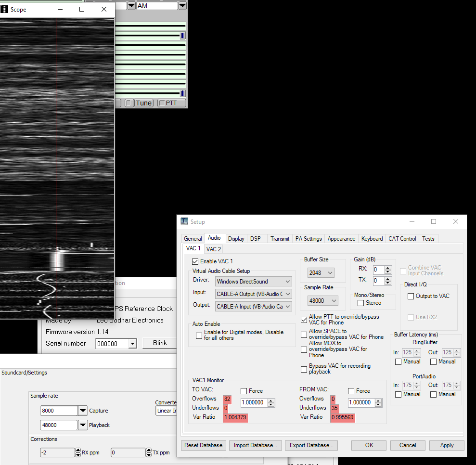Click the Setup window title bar icon

184,222
